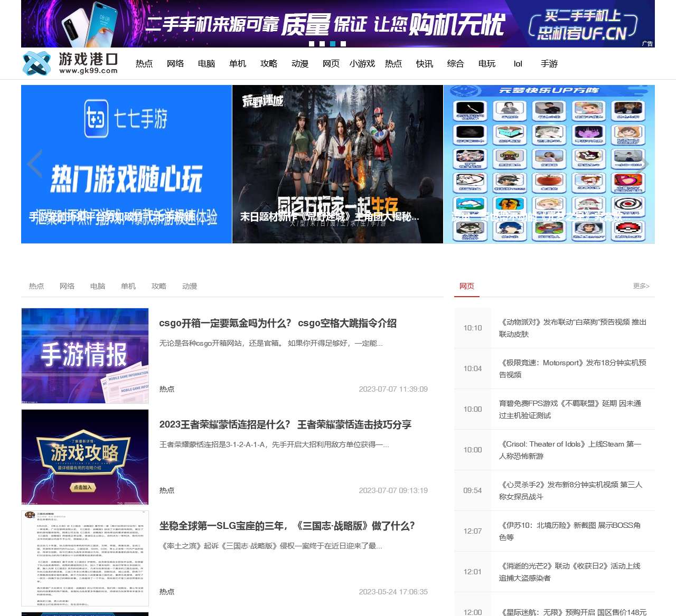Image resolution: width=676 pixels, height=616 pixels.
Task: Click the 更多> link in sidebar
Action: tap(641, 286)
